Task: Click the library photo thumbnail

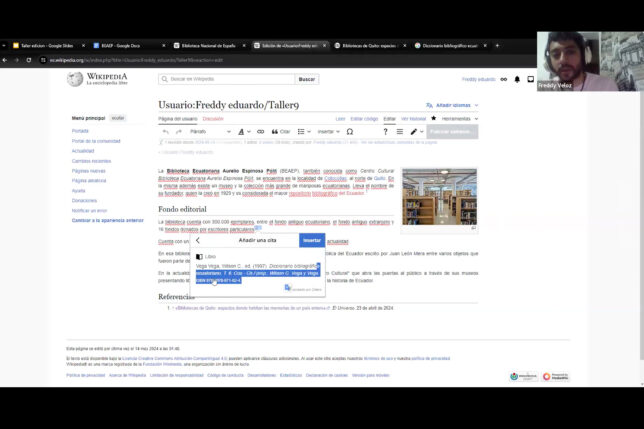Action: click(439, 196)
